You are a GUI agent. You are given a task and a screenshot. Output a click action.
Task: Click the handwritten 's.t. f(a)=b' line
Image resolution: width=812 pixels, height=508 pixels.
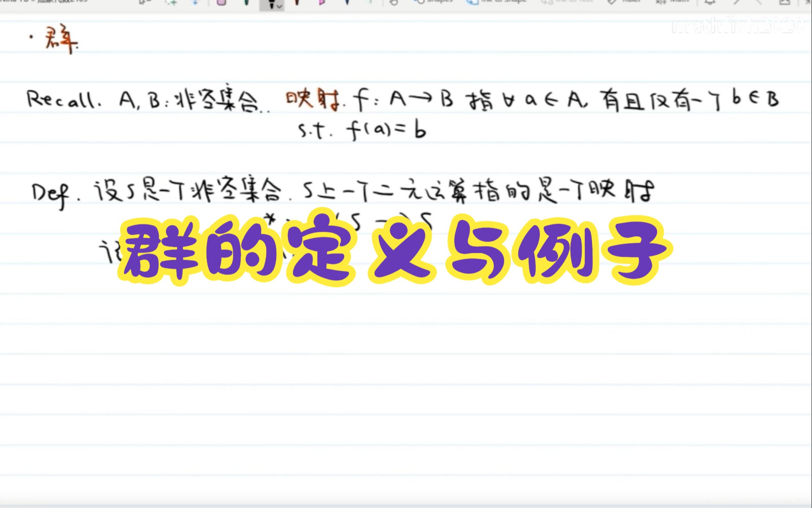pyautogui.click(x=362, y=131)
